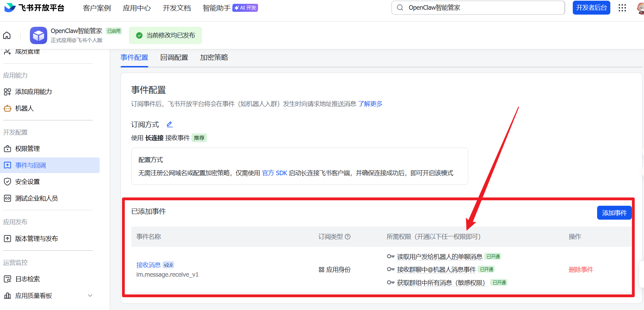Click the 版本管理与发布 sidebar icon

coord(7,239)
